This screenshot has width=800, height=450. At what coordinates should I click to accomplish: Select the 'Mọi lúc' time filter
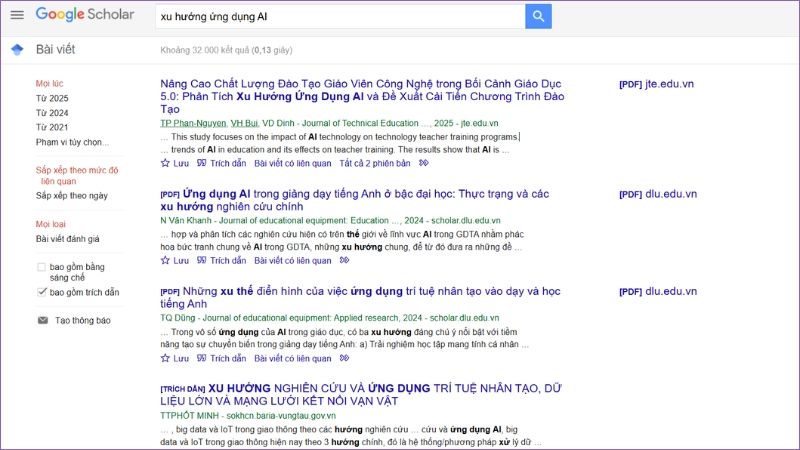click(x=49, y=83)
